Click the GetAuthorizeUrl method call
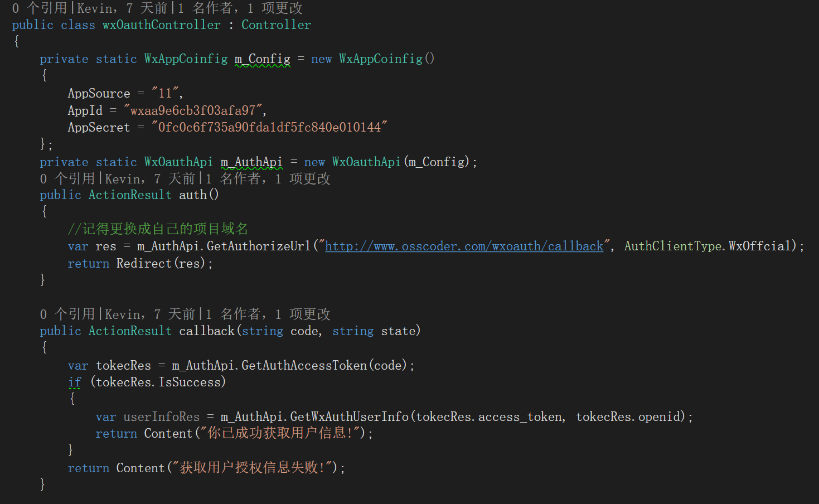 [258, 246]
